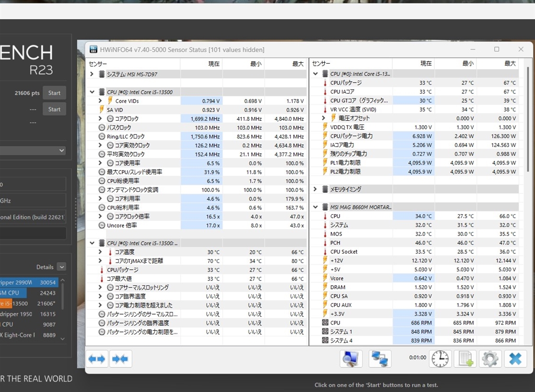Select the VDDQ TX 電圧 row
This screenshot has width=535, height=392.
(414, 126)
